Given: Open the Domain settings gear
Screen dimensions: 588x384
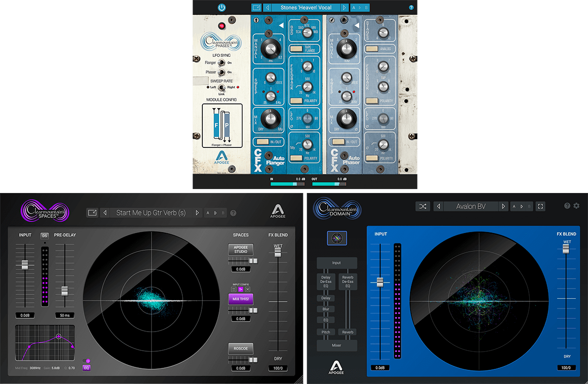Looking at the screenshot, I should click(x=576, y=206).
